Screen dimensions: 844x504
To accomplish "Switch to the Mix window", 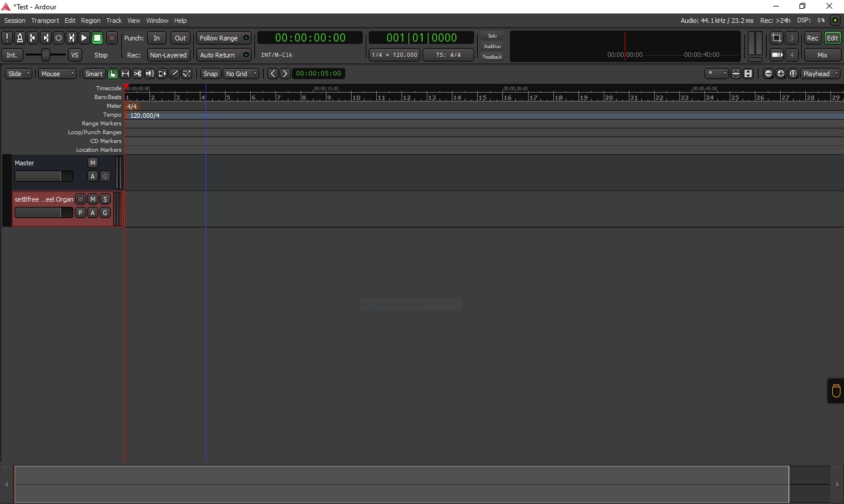I will coord(822,55).
